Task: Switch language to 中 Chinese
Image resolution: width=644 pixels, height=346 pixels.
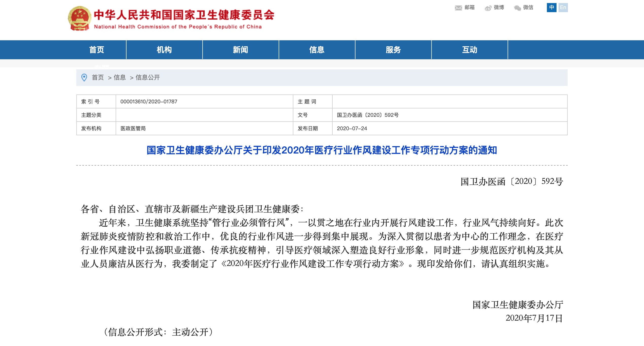Action: [x=551, y=8]
